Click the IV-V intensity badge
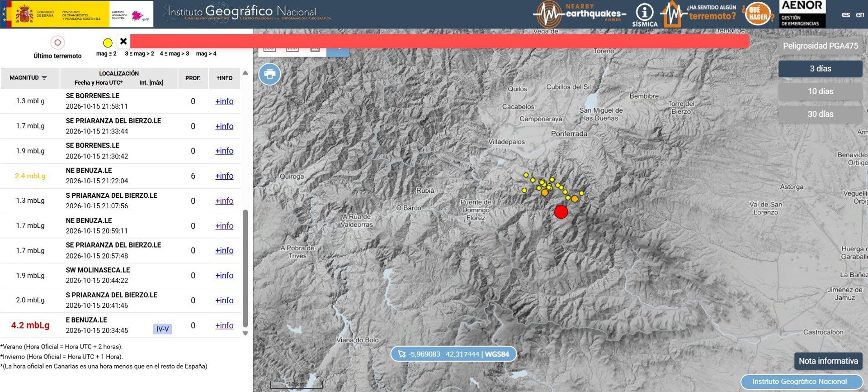The width and height of the screenshot is (868, 392). pyautogui.click(x=162, y=329)
